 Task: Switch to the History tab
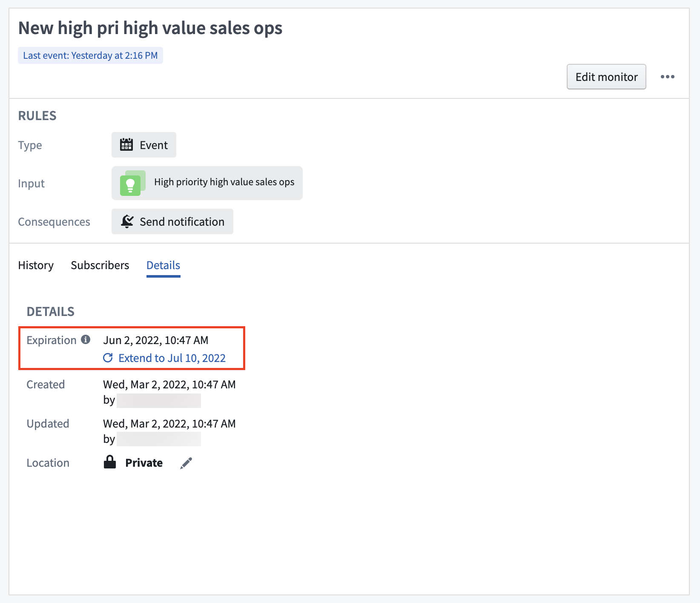coord(36,265)
